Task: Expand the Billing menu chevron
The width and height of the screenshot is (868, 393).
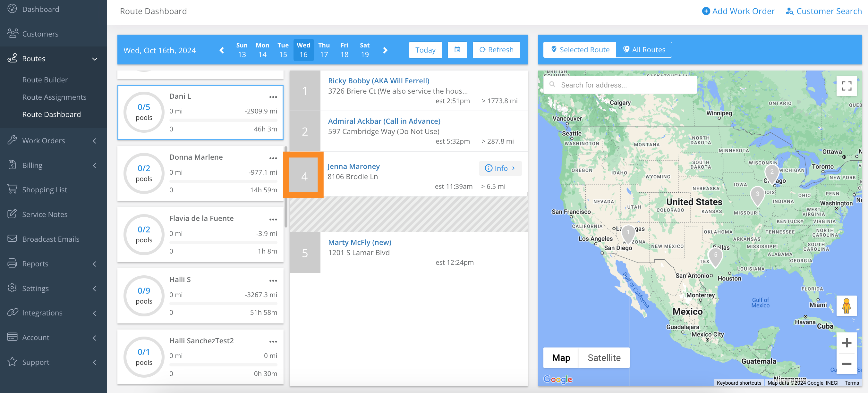Action: [95, 165]
